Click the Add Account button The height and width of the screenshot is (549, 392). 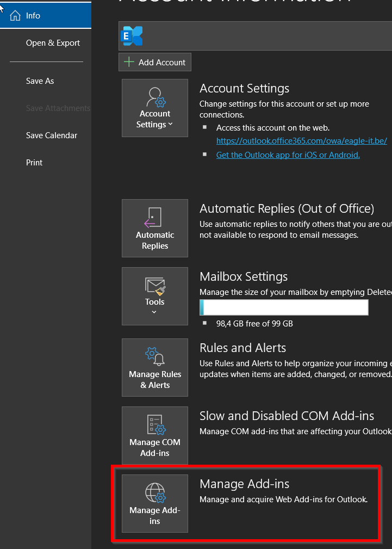click(155, 63)
